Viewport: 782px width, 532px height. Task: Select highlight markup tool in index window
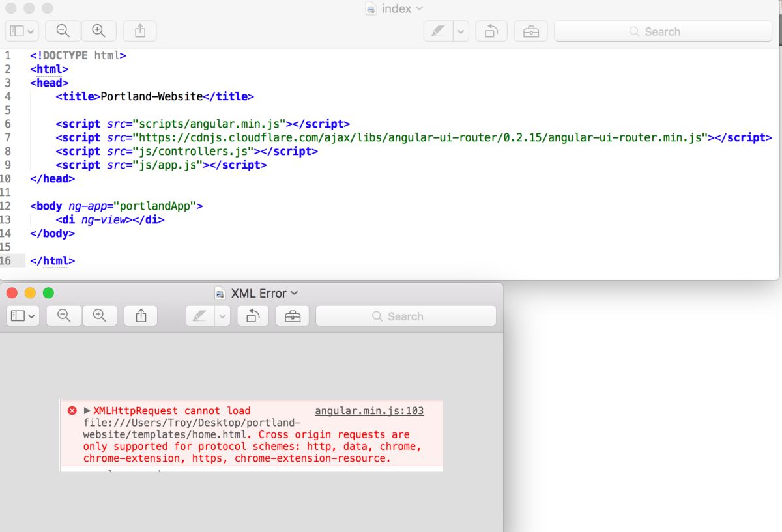[x=439, y=31]
